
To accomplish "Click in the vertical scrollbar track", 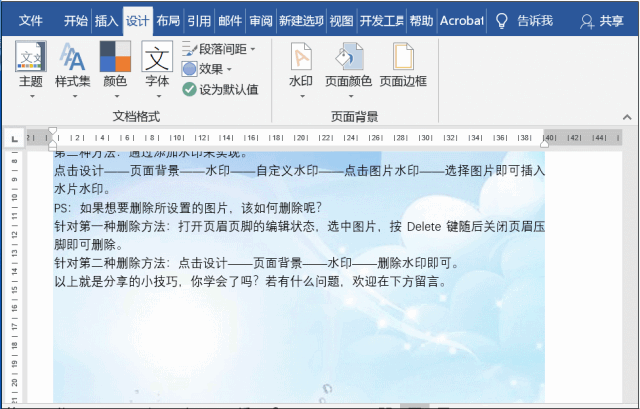I will coord(630,280).
